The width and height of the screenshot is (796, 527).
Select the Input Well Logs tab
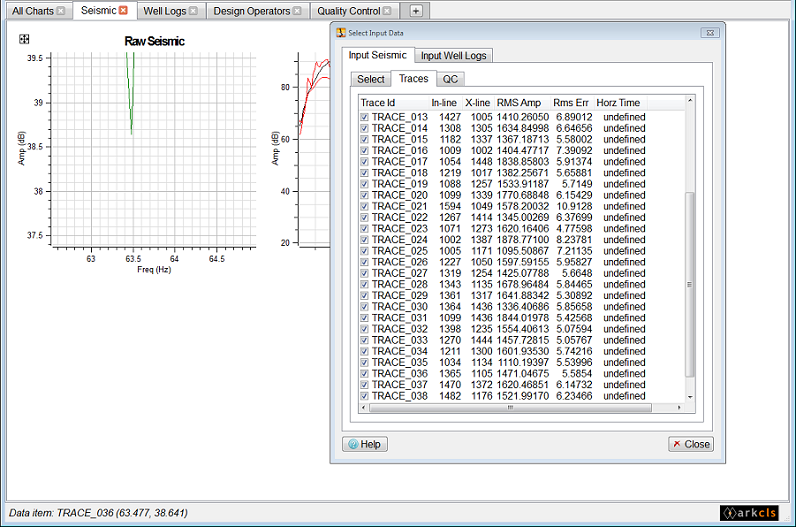[x=453, y=55]
